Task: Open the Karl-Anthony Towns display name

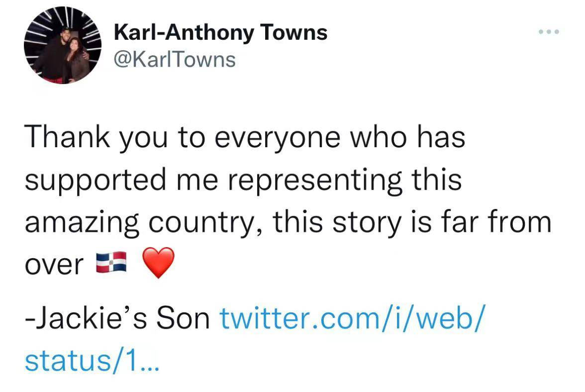Action: pos(220,33)
